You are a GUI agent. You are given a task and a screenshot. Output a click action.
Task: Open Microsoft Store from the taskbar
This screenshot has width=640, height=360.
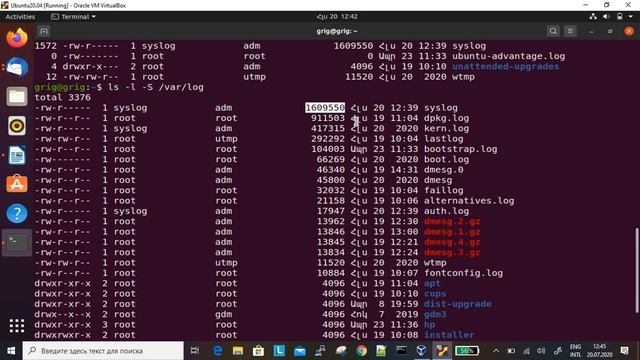pyautogui.click(x=258, y=351)
